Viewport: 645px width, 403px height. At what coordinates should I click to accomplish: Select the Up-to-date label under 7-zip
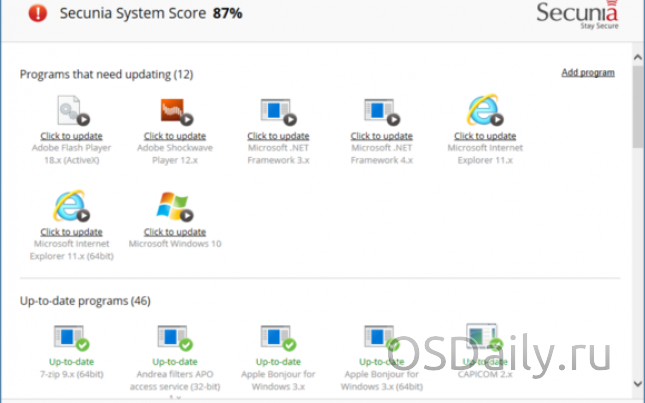point(72,362)
